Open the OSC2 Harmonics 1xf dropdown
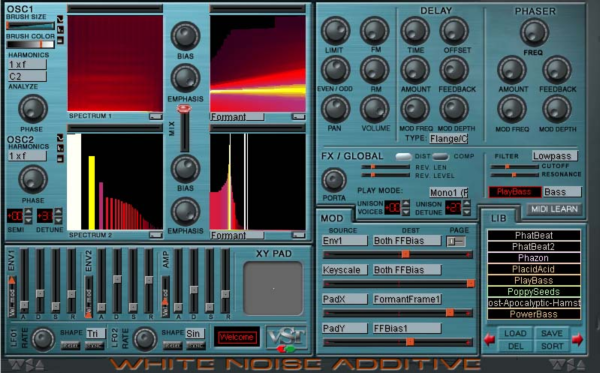This screenshot has height=373, width=600. (x=27, y=156)
